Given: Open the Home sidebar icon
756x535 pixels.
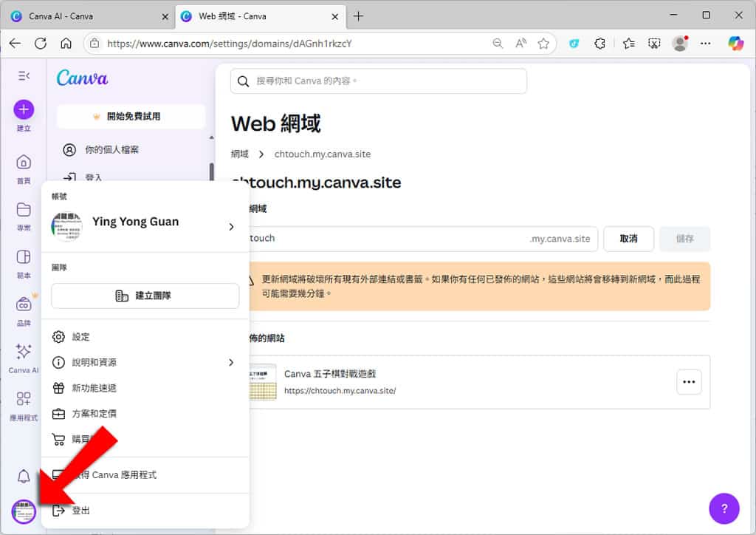Looking at the screenshot, I should (24, 162).
